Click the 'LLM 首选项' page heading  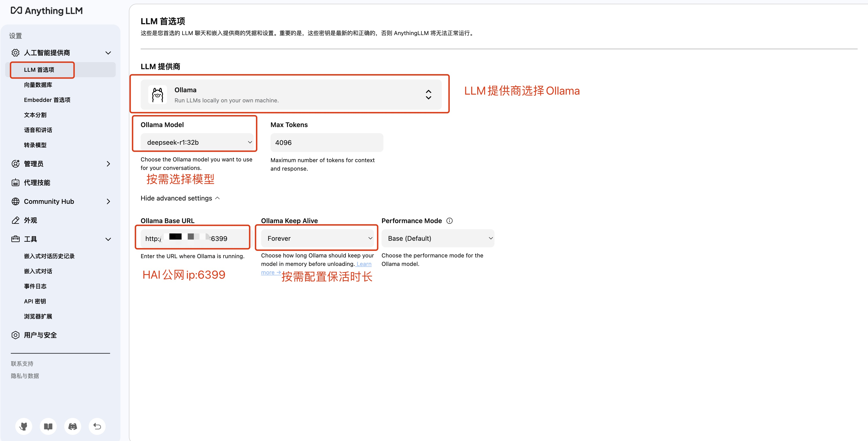(163, 21)
